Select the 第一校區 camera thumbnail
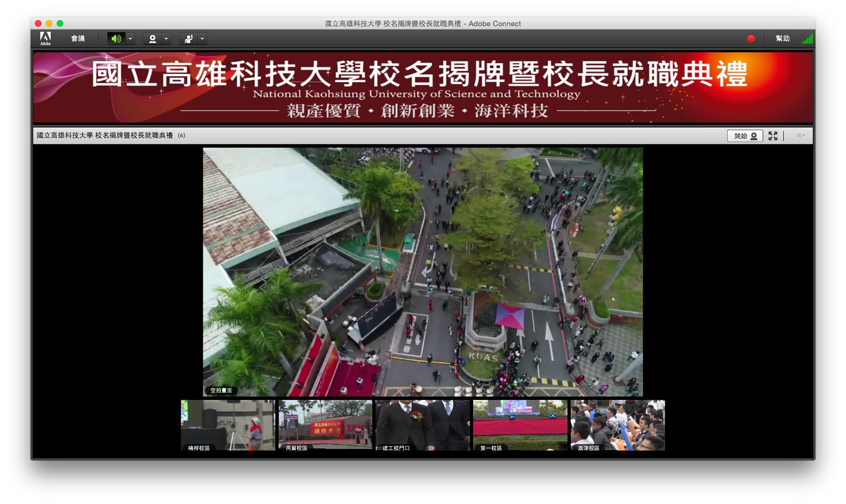The height and width of the screenshot is (504, 846). (x=520, y=425)
